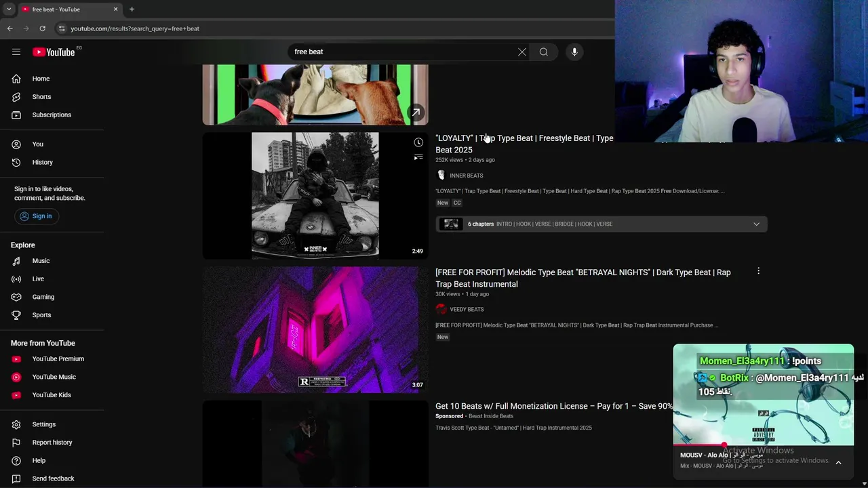868x488 pixels.
Task: Open the tab search dropdown arrow
Action: 9,9
